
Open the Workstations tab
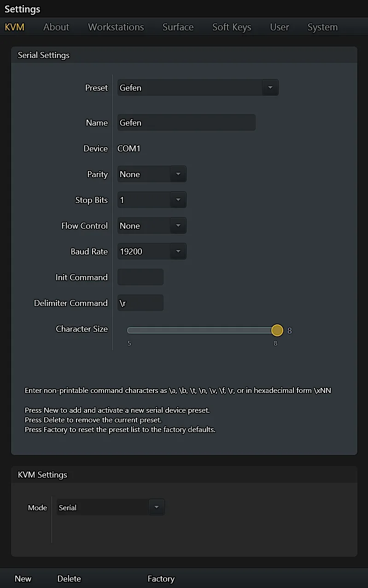tap(116, 27)
